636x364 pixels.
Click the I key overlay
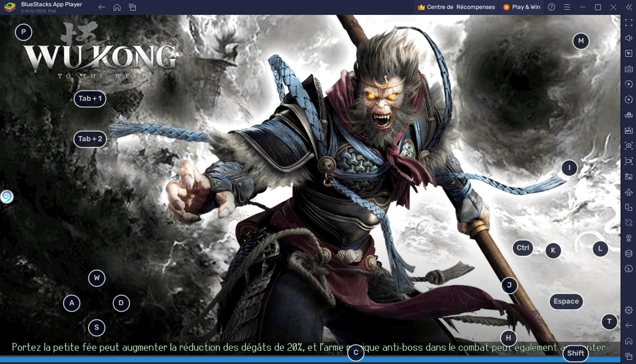(570, 168)
